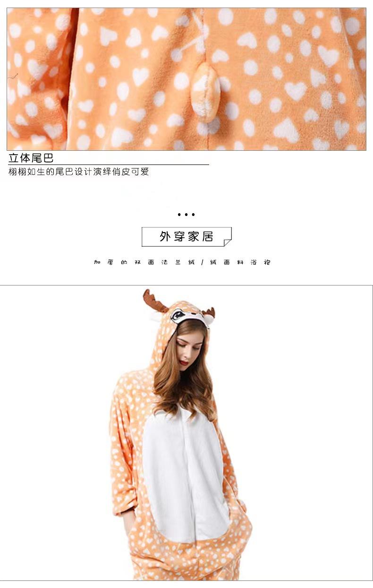Click the folded corner of the 外穿家居 label
The height and width of the screenshot is (588, 373).
pyautogui.click(x=228, y=242)
